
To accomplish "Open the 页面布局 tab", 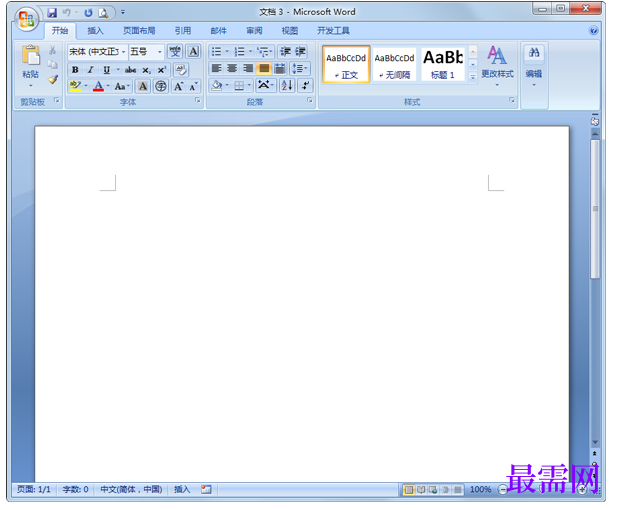I will tap(139, 31).
